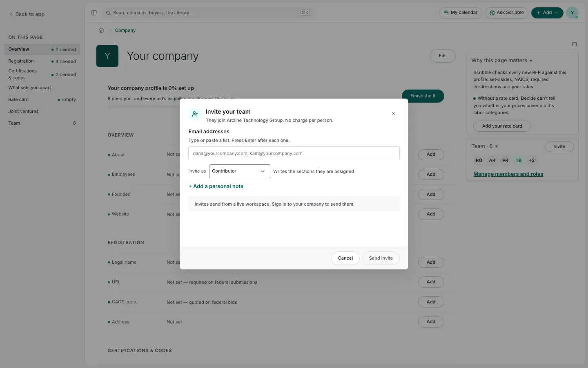Focus the search pursuits bar
Screen dimensions: 588x368
(207, 13)
